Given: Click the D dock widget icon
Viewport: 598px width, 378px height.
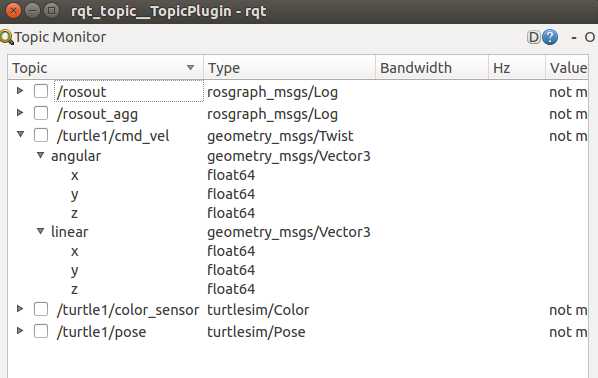Looking at the screenshot, I should tap(534, 37).
